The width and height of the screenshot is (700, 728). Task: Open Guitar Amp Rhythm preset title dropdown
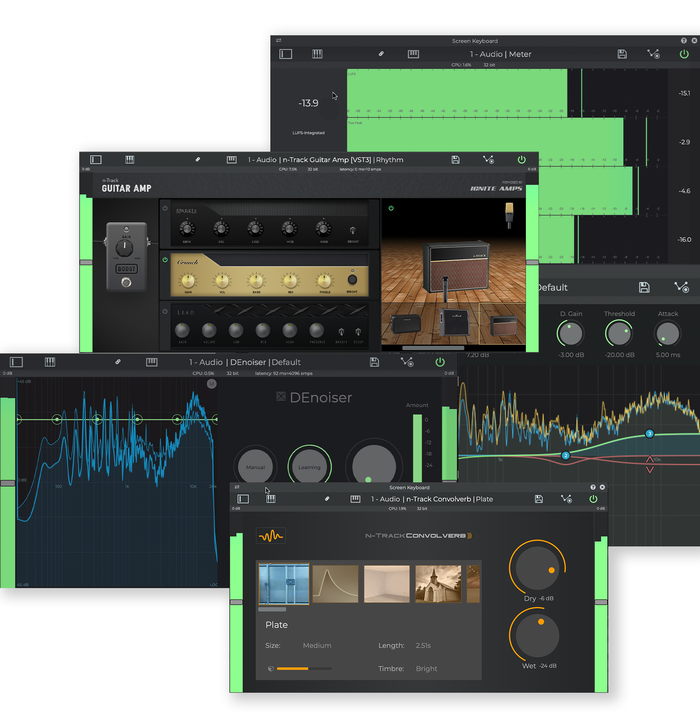(x=325, y=160)
